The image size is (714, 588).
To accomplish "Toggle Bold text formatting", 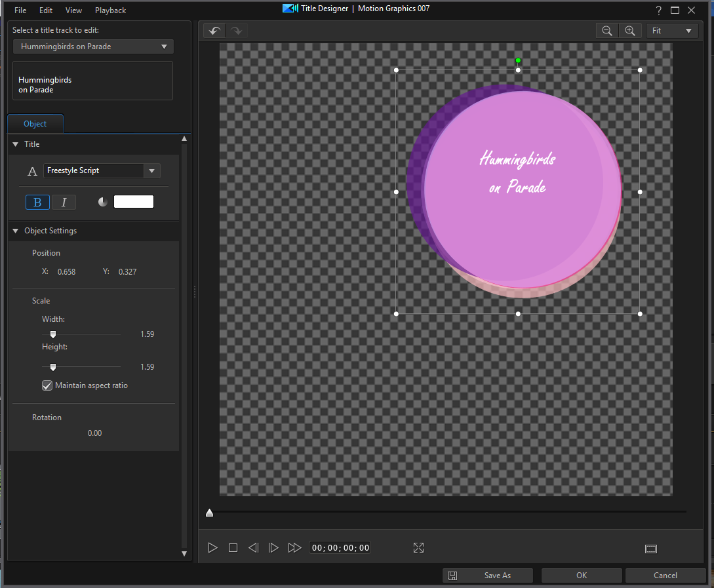I will coord(37,203).
